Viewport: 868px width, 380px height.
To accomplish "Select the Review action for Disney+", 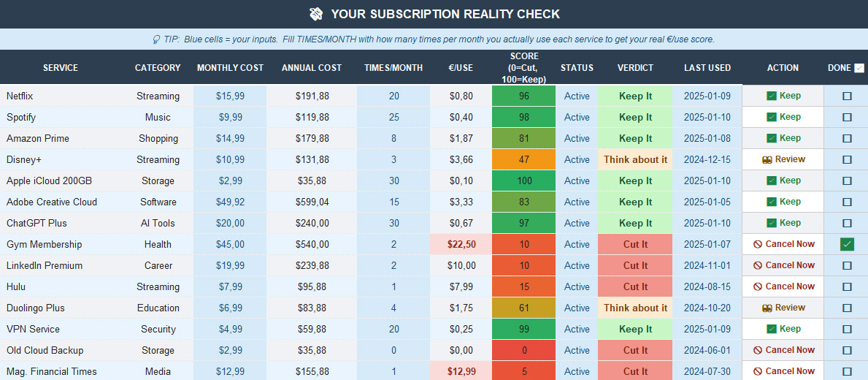I will point(783,159).
